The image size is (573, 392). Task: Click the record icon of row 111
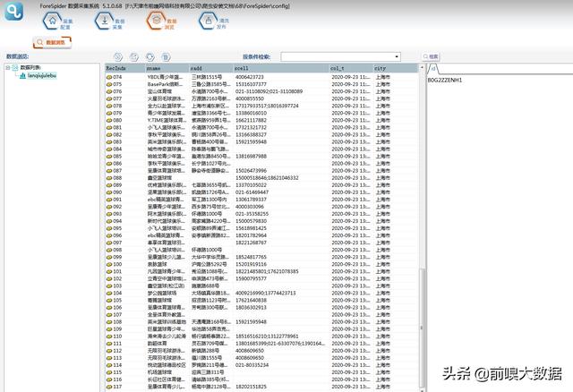pos(109,344)
